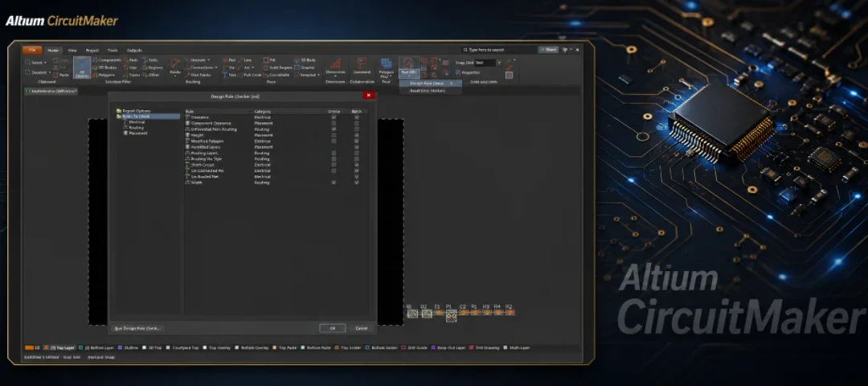Place a Coordinate marker
This screenshot has height=386, width=868.
click(x=276, y=74)
